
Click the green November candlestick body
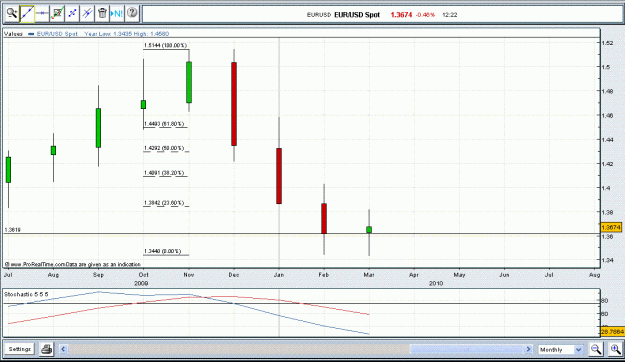189,82
